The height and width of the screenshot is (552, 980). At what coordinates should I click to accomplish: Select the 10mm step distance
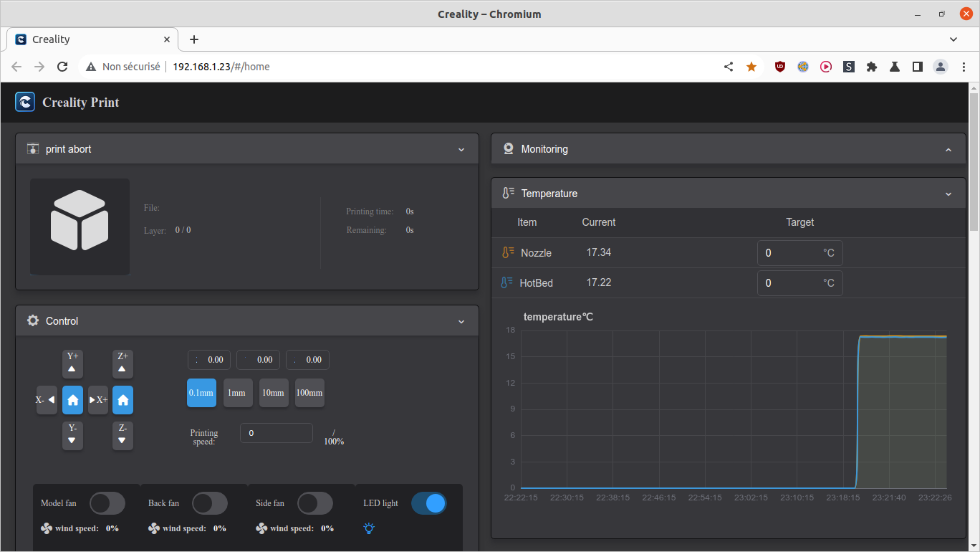pyautogui.click(x=273, y=393)
